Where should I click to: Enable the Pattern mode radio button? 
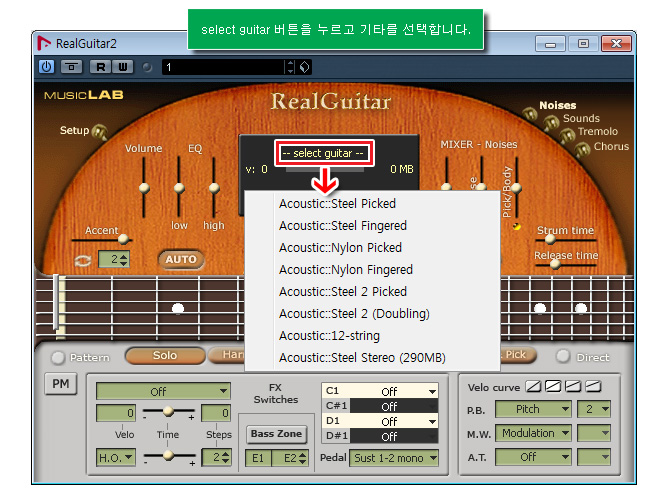coord(58,357)
